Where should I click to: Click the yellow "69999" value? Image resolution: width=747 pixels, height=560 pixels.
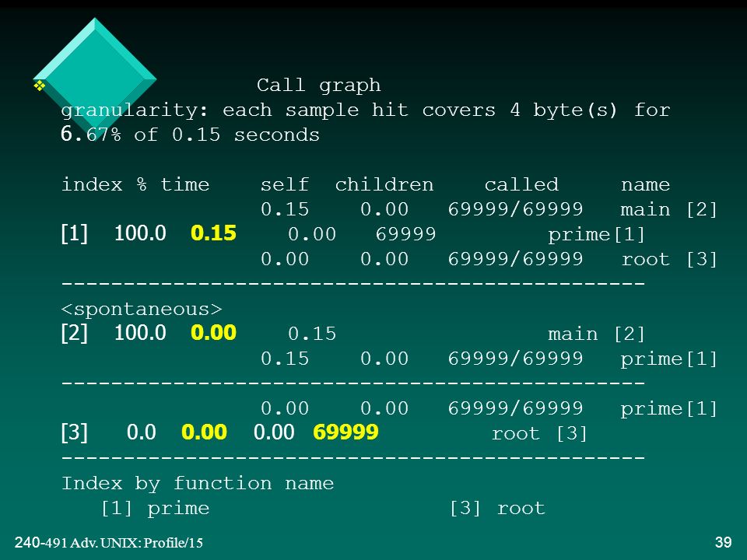coord(345,432)
